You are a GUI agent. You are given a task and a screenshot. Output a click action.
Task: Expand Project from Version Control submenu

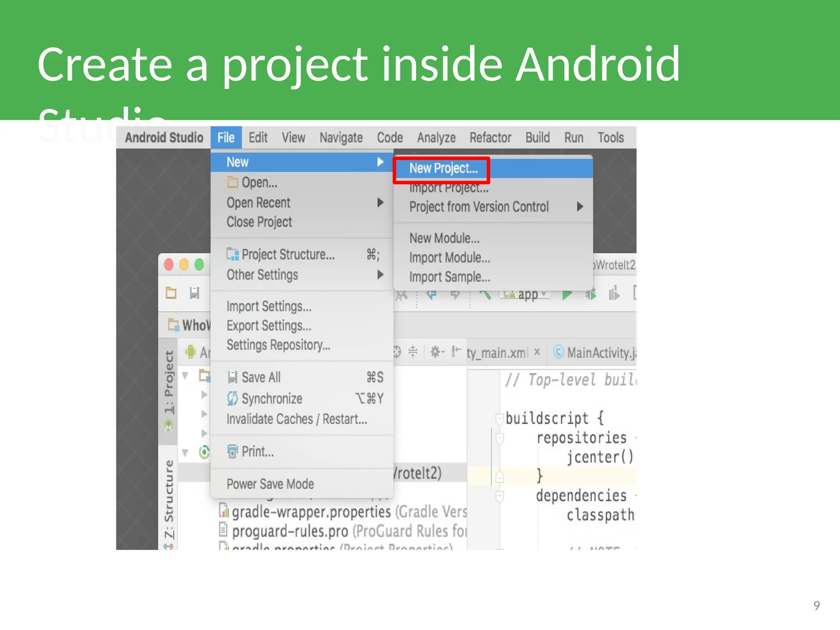(x=493, y=207)
